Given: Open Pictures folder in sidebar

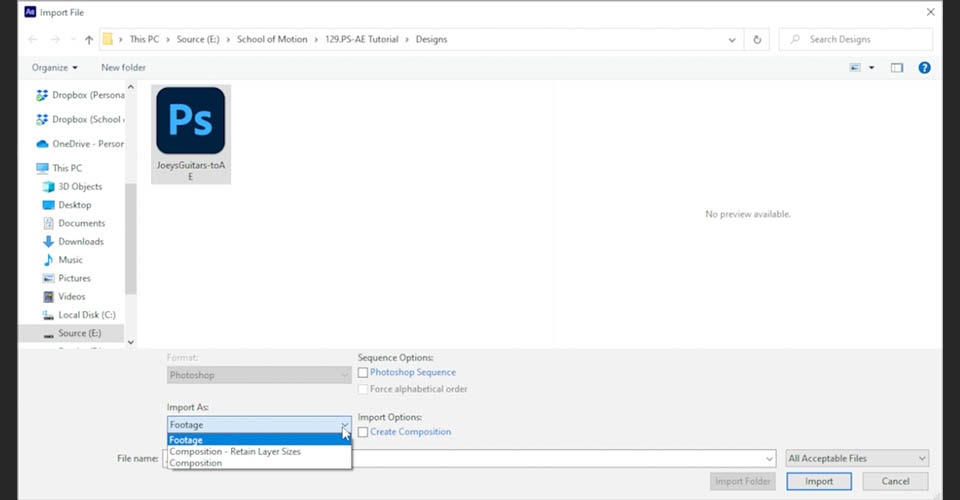Looking at the screenshot, I should (x=66, y=278).
